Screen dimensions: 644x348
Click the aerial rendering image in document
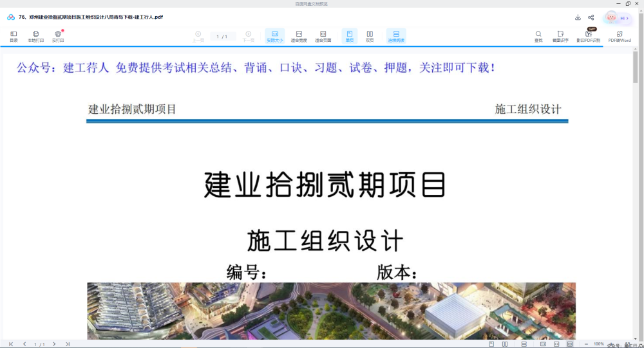pos(331,311)
